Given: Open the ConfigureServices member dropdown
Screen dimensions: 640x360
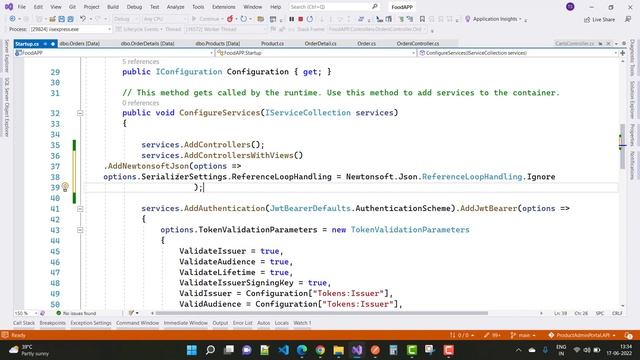Looking at the screenshot, I should point(518,53).
